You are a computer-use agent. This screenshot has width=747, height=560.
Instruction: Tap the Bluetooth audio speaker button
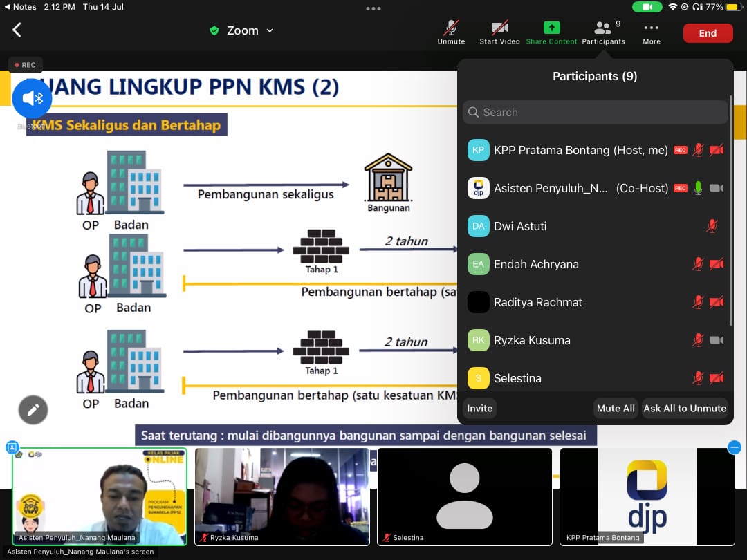[32, 98]
